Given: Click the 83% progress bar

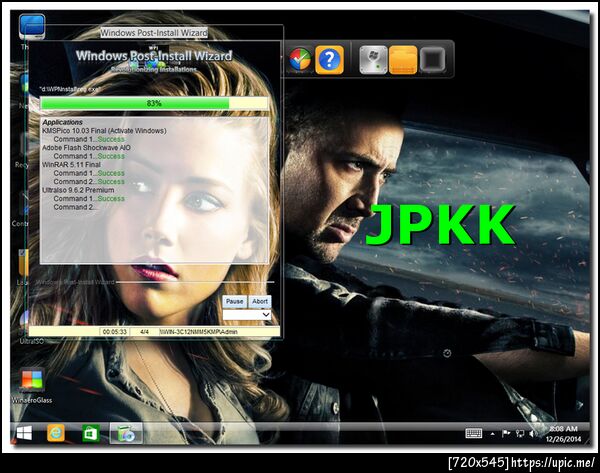Looking at the screenshot, I should tap(154, 103).
